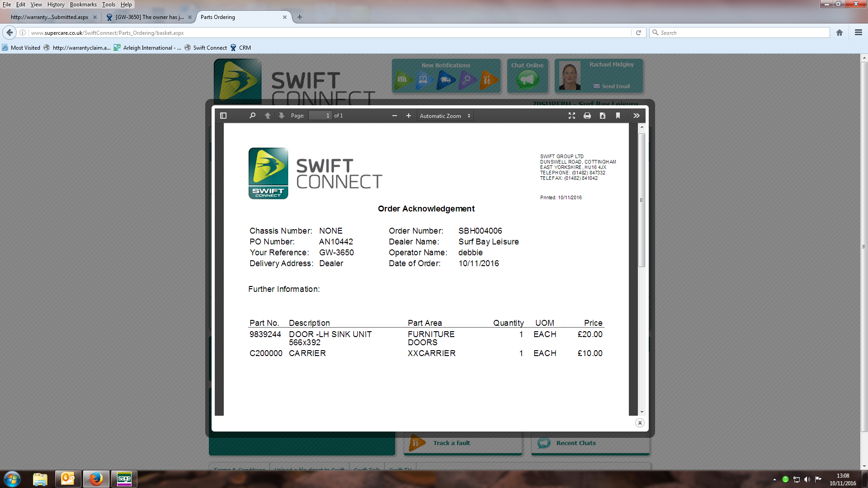Click the page number input field
Screen dimensions: 868x488
[x=320, y=116]
